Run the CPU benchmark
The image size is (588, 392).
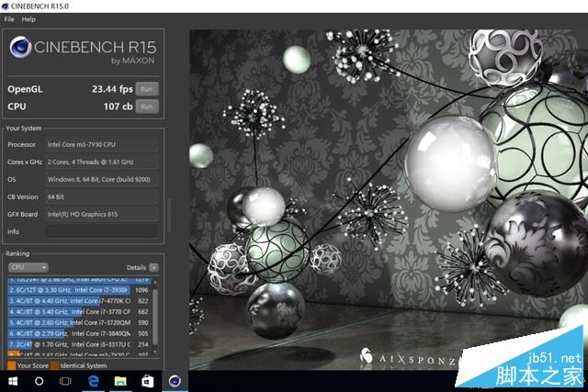click(146, 106)
